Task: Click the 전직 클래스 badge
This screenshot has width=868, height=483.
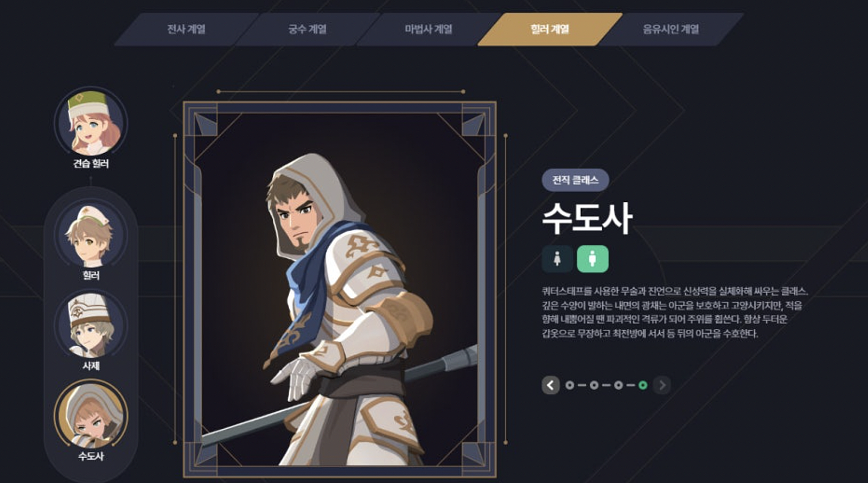Action: (x=575, y=180)
